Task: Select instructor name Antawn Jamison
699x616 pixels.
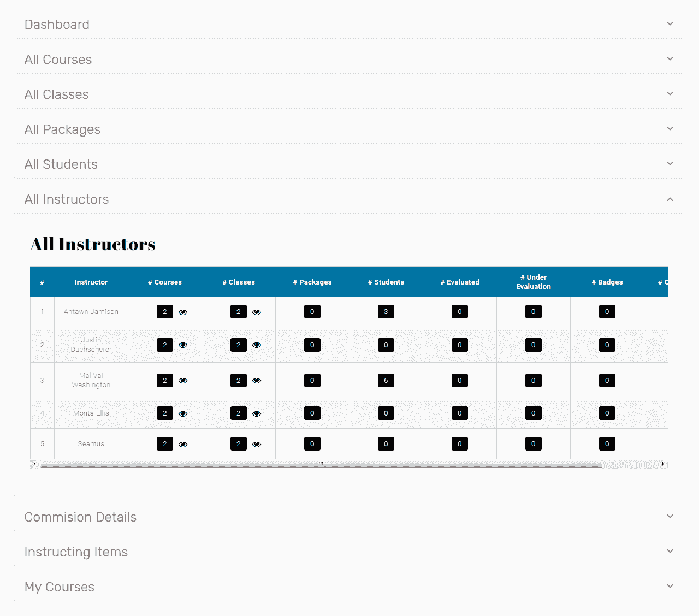Action: point(91,312)
